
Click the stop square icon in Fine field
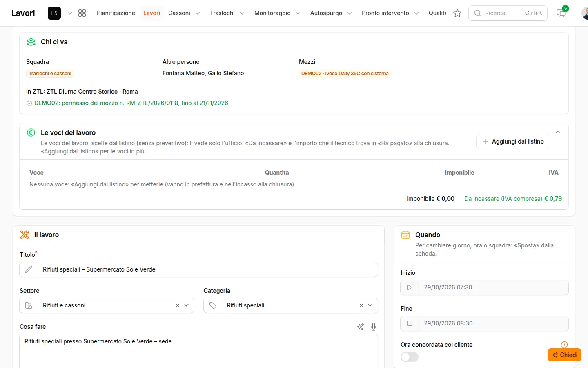click(410, 323)
